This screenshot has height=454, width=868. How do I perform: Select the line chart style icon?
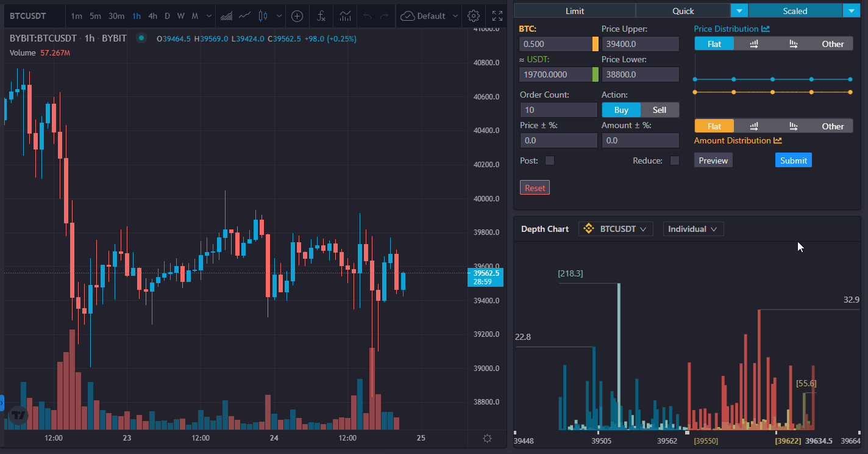244,16
